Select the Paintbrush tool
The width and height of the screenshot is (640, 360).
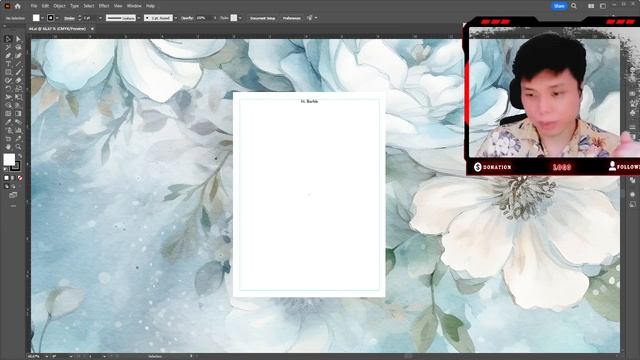click(18, 72)
